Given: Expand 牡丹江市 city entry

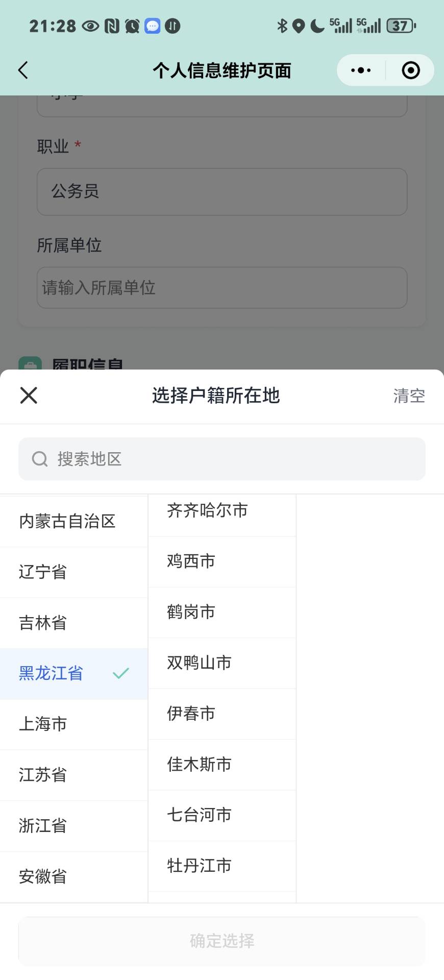Looking at the screenshot, I should [x=199, y=866].
